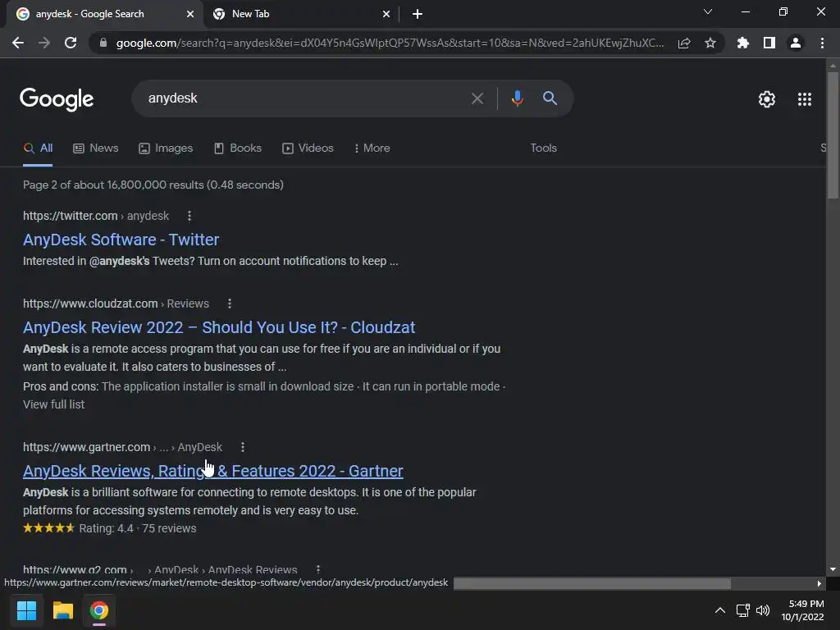The height and width of the screenshot is (630, 840).
Task: Click the scrollbar up arrow
Action: (x=832, y=66)
